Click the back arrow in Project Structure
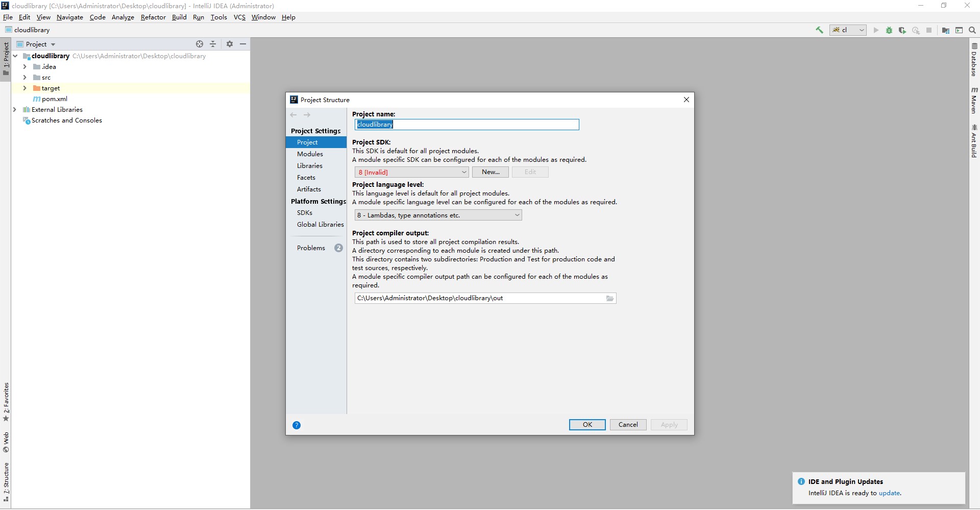Viewport: 980px width, 510px height. point(293,115)
